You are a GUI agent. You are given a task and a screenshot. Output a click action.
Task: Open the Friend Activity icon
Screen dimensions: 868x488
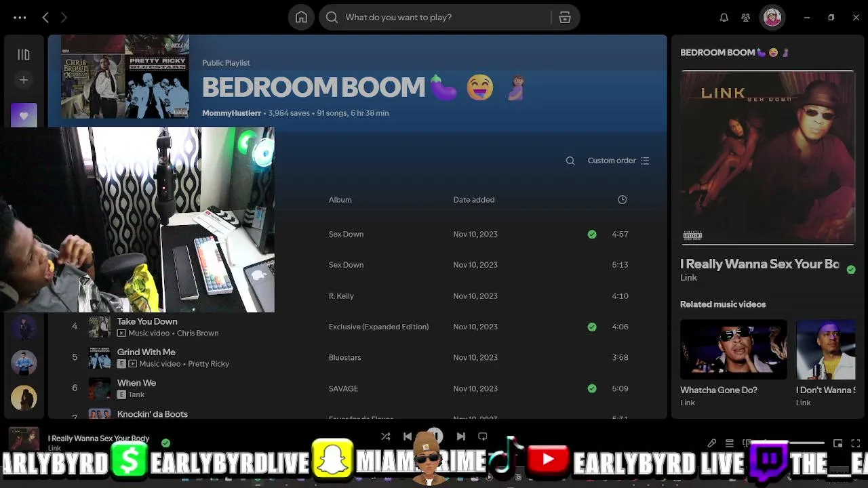pos(746,18)
